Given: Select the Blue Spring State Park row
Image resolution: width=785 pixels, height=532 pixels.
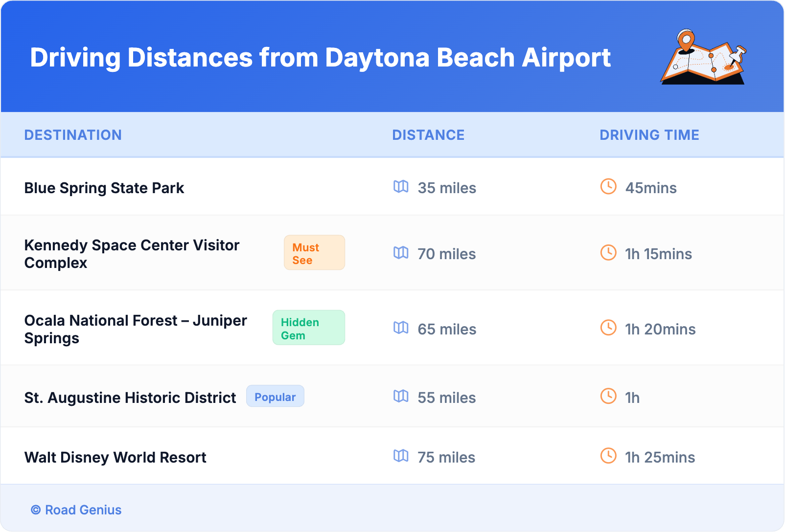Looking at the screenshot, I should click(104, 187).
